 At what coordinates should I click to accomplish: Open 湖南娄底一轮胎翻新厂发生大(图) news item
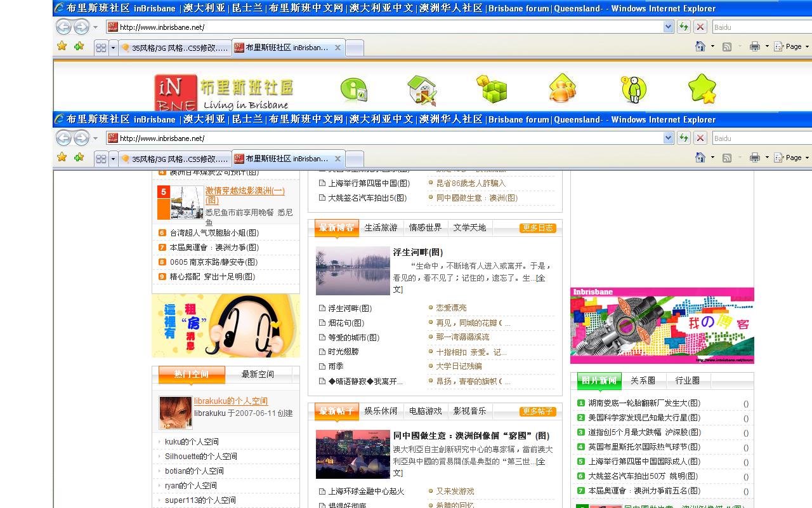[x=644, y=403]
